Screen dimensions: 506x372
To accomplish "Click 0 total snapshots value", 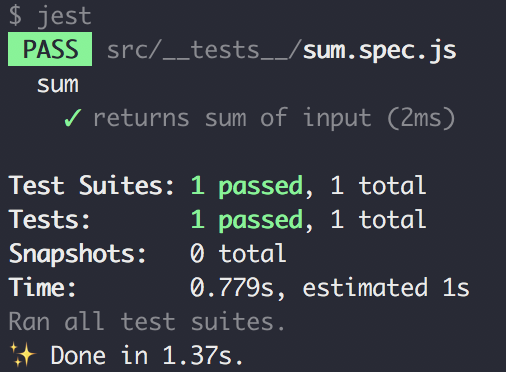I will (238, 254).
